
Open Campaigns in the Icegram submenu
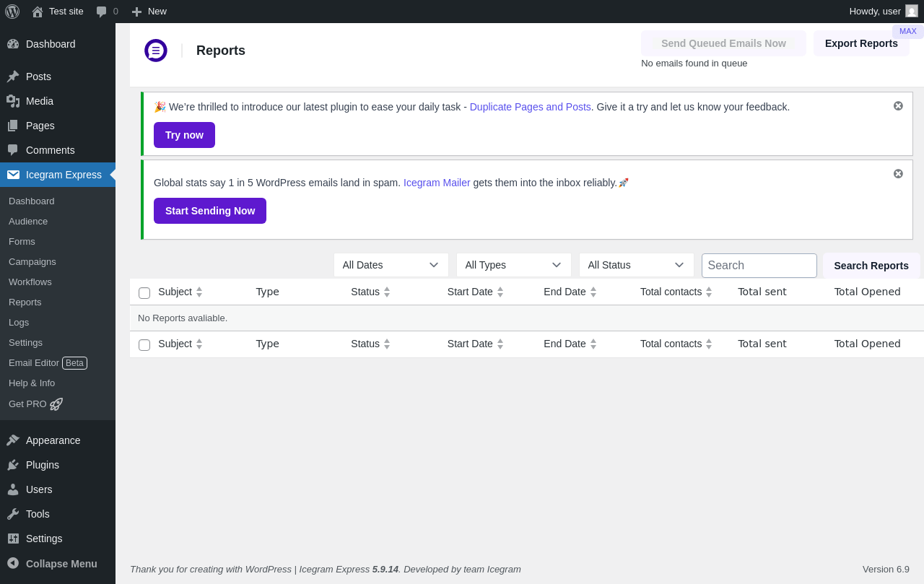32,262
